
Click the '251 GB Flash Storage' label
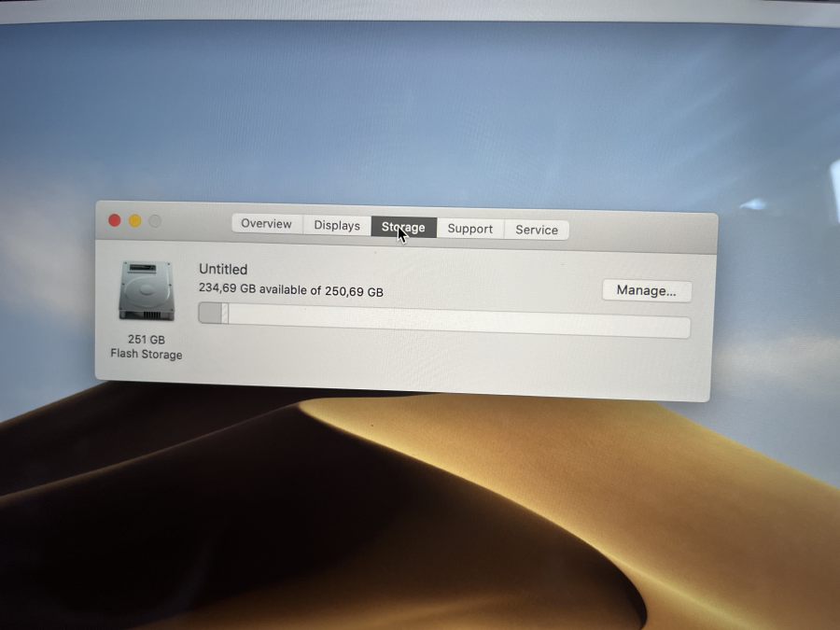tap(147, 346)
